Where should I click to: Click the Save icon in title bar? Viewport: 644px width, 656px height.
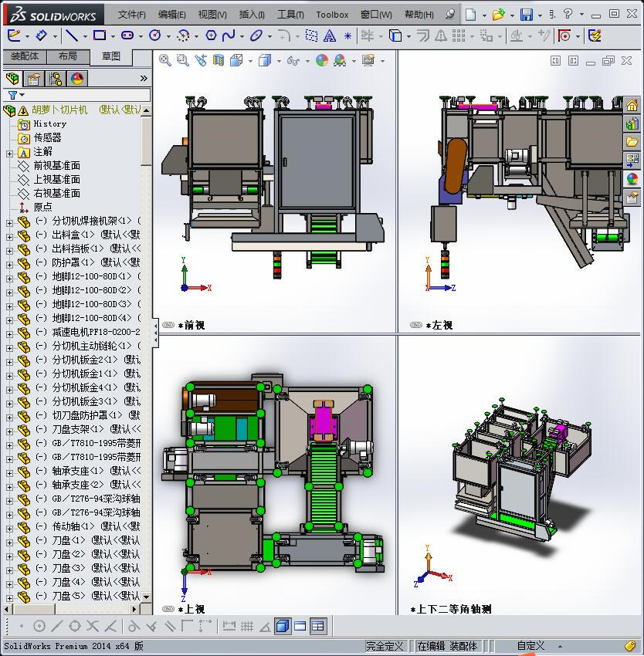[x=527, y=15]
